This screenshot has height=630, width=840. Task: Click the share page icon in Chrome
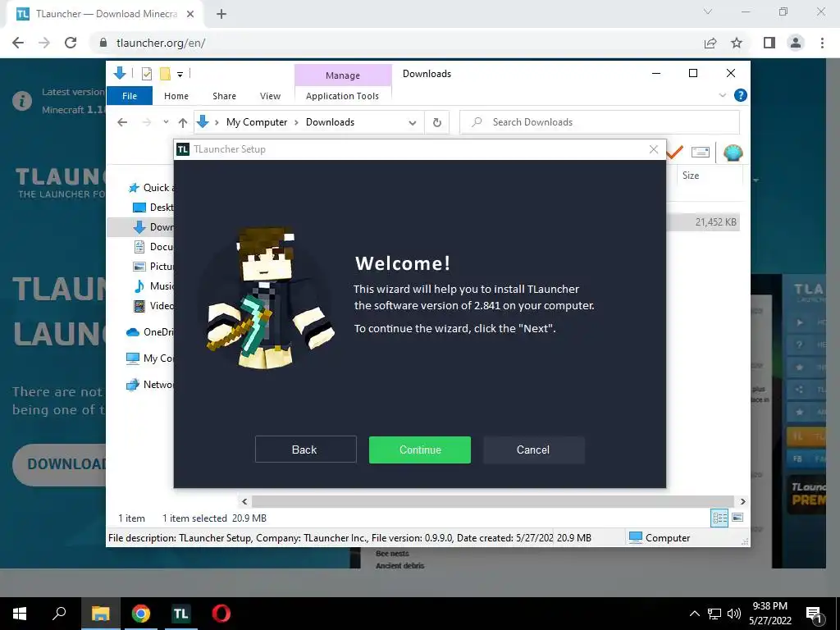(710, 43)
